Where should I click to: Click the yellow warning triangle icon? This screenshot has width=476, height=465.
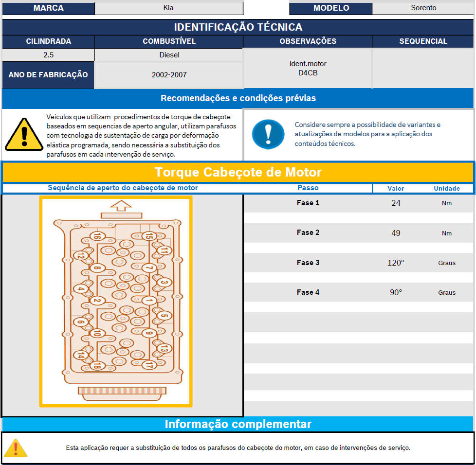point(24,135)
